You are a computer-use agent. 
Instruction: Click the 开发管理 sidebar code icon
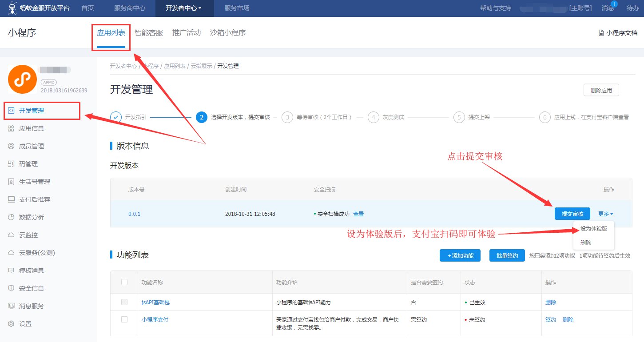click(12, 111)
